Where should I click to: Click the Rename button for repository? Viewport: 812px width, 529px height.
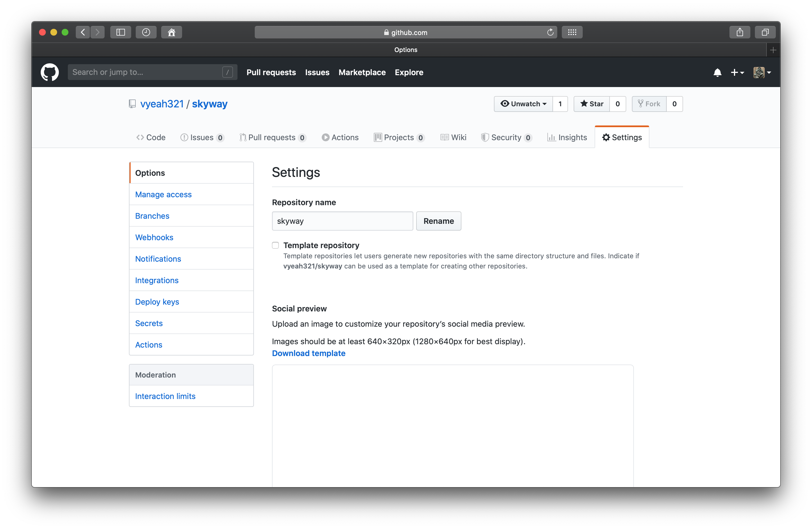coord(439,221)
